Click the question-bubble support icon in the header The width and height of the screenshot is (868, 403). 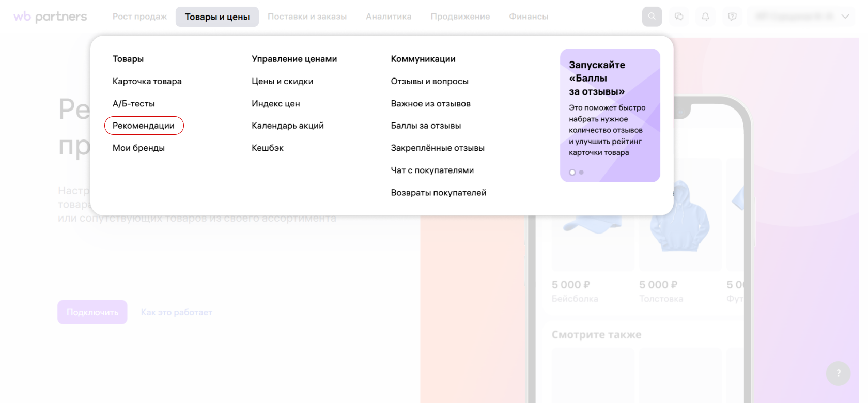[732, 17]
